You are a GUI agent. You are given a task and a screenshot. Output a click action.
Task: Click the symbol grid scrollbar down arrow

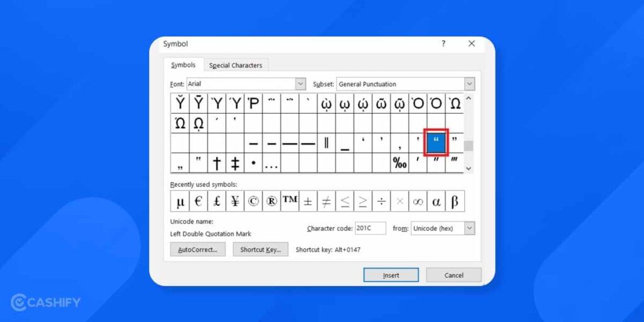point(469,168)
